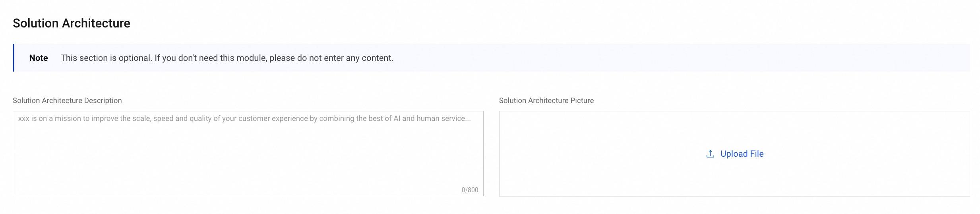Click the bold "Note" label
Viewport: 980px width, 214px height.
coord(39,58)
